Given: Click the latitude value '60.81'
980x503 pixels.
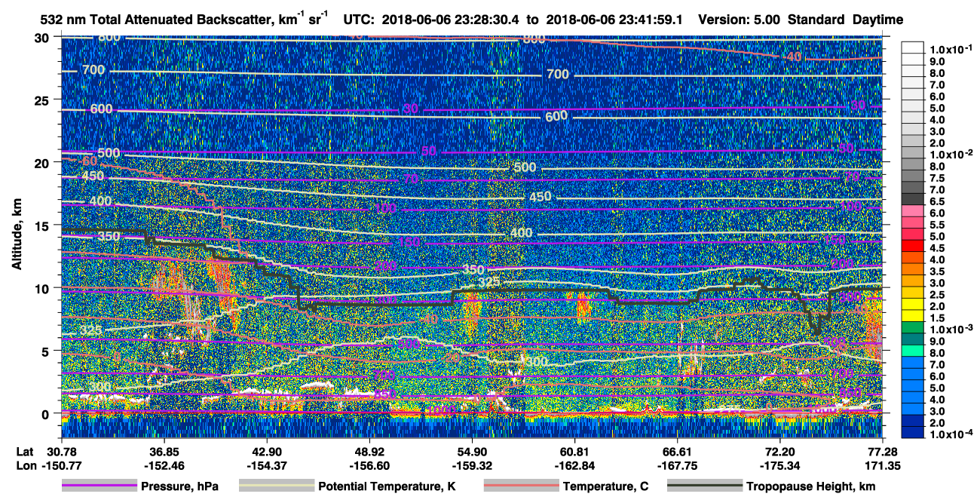Looking at the screenshot, I should pyautogui.click(x=574, y=451).
